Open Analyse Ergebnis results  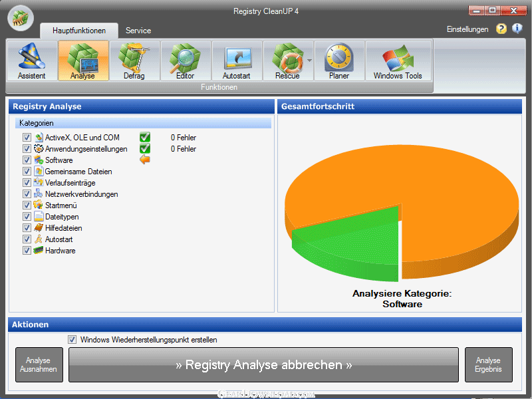click(489, 364)
